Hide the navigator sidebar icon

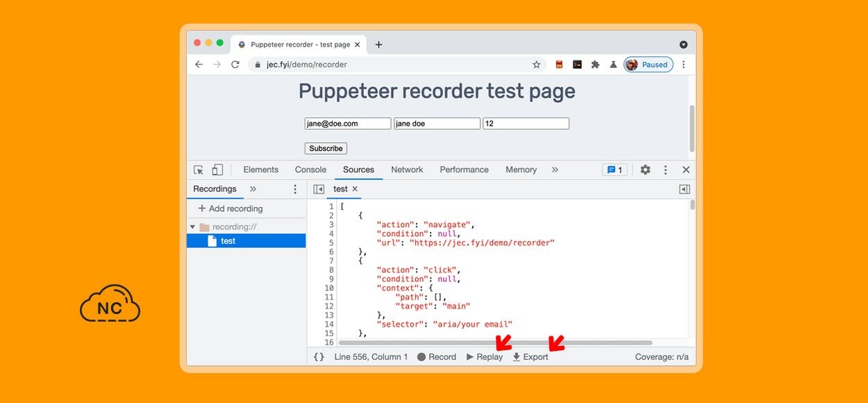(319, 189)
